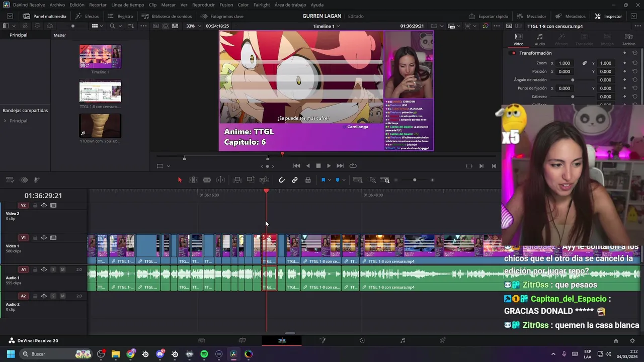Toggle Position Lock padlock icon
The image size is (644, 362).
(308, 180)
